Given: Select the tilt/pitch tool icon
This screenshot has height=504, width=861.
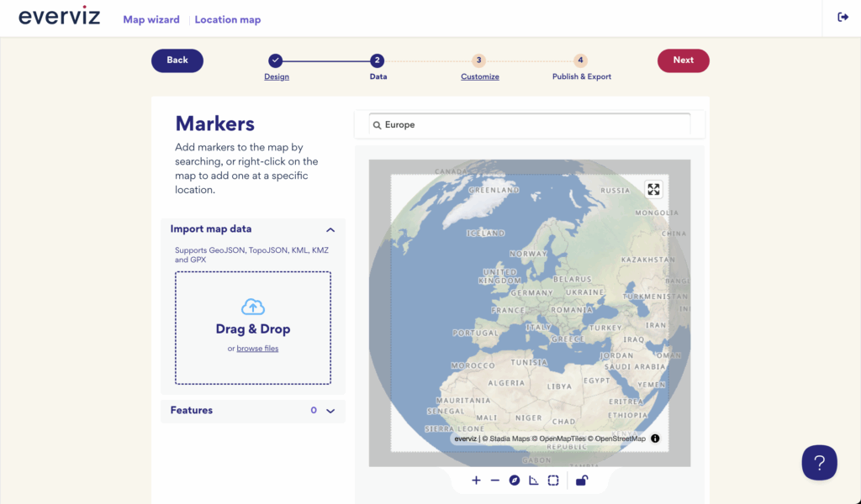Looking at the screenshot, I should click(533, 480).
